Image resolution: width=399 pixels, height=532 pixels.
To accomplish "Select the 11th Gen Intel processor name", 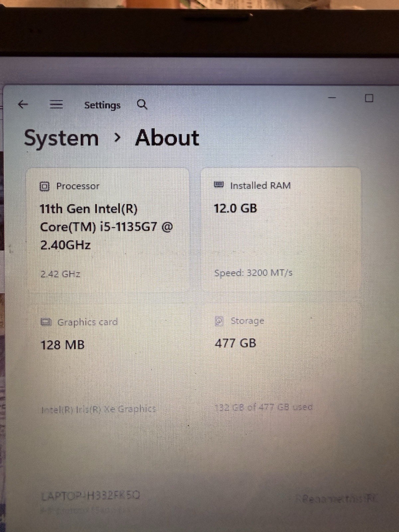I will pyautogui.click(x=106, y=227).
